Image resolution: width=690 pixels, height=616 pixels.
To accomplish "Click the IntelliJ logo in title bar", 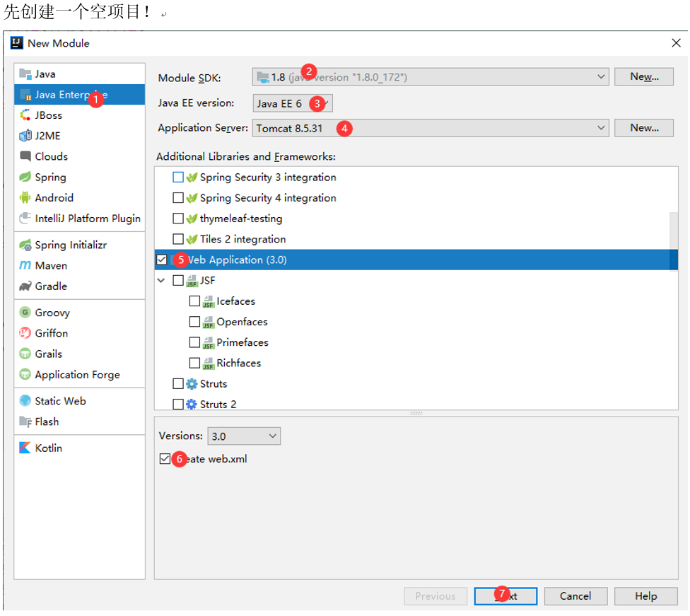I will click(x=17, y=42).
